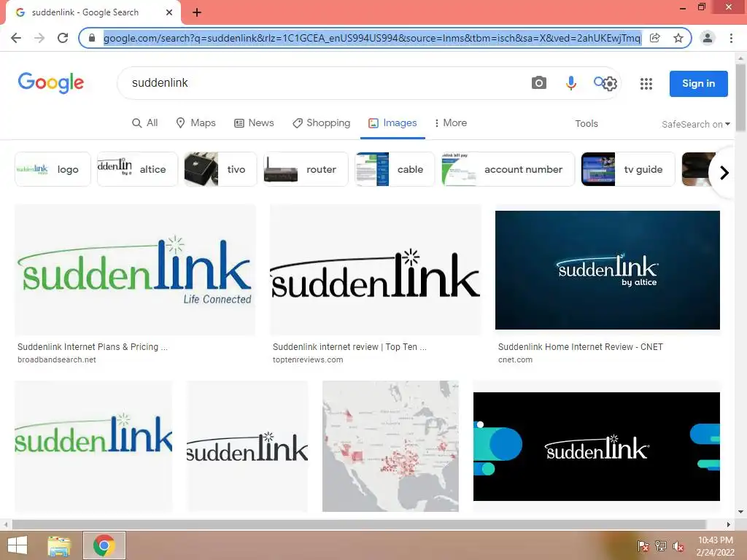Open the Life Connected suddenlink logo image
747x560 pixels.
135,270
